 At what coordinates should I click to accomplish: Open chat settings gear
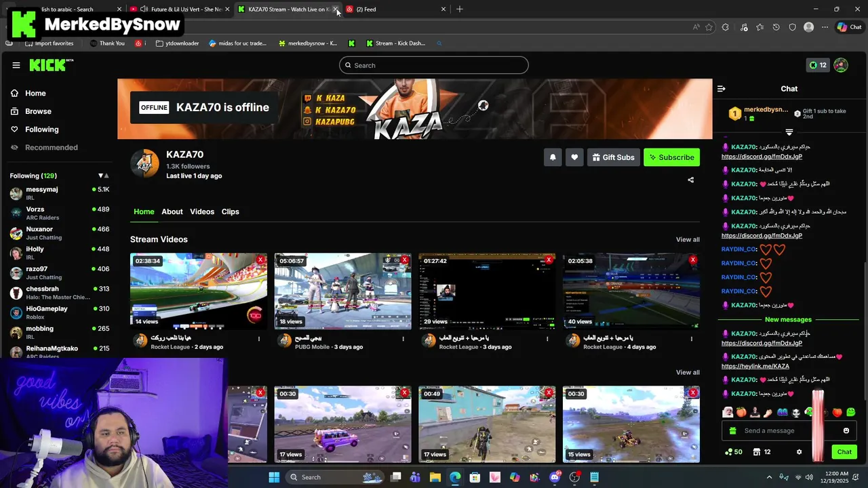click(799, 452)
